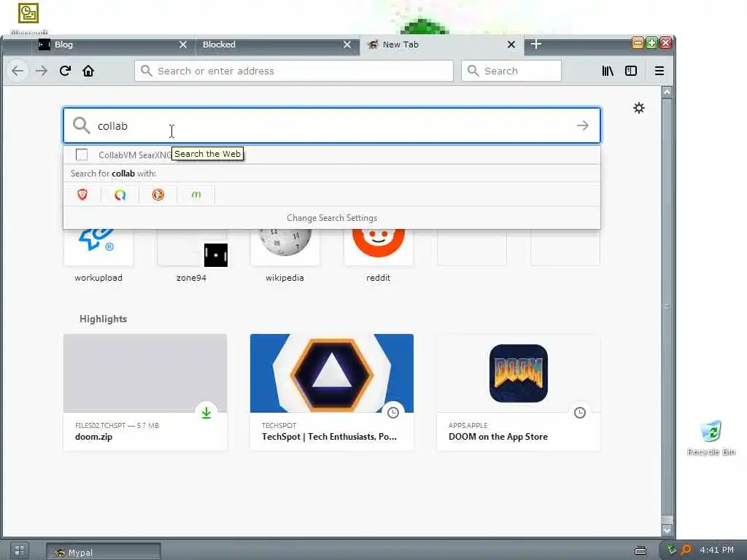Reload the current page
Screen dimensions: 747x560
point(65,71)
